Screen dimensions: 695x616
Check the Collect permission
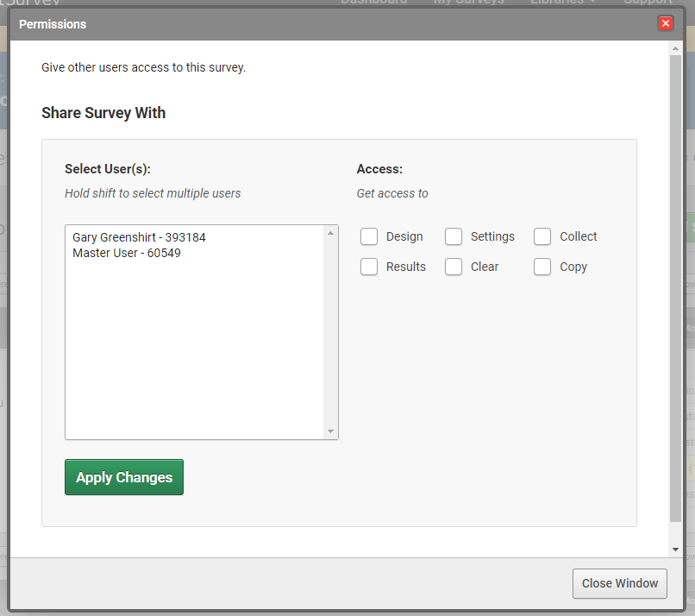542,236
